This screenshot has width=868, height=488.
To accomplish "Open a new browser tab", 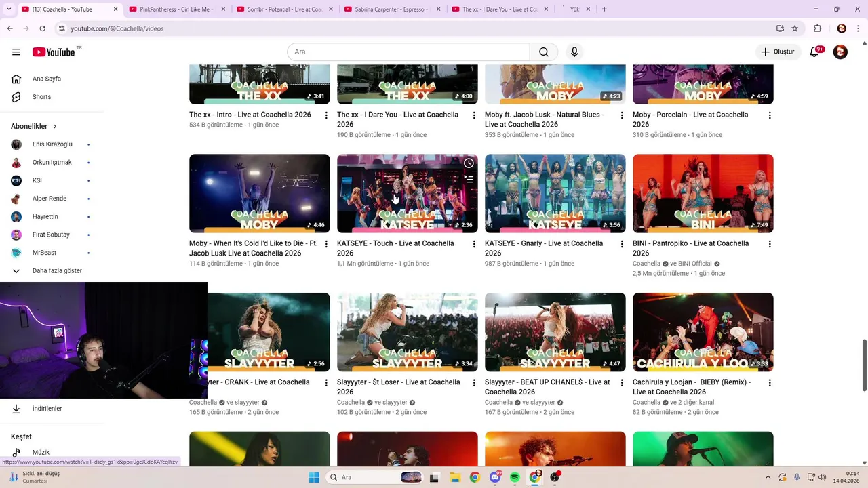I will tap(604, 9).
